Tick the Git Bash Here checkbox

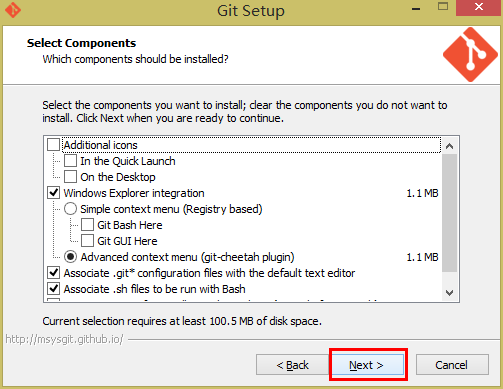coord(87,225)
